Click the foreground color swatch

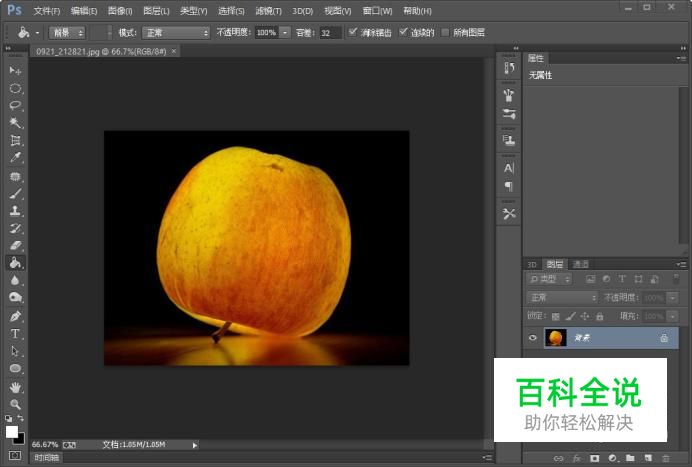(12, 432)
